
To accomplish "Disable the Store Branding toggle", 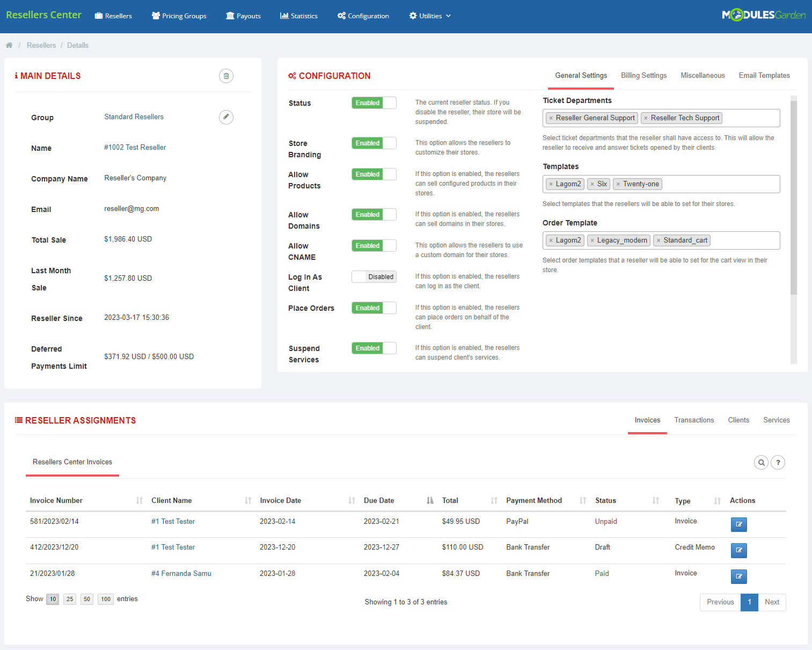I will point(374,143).
